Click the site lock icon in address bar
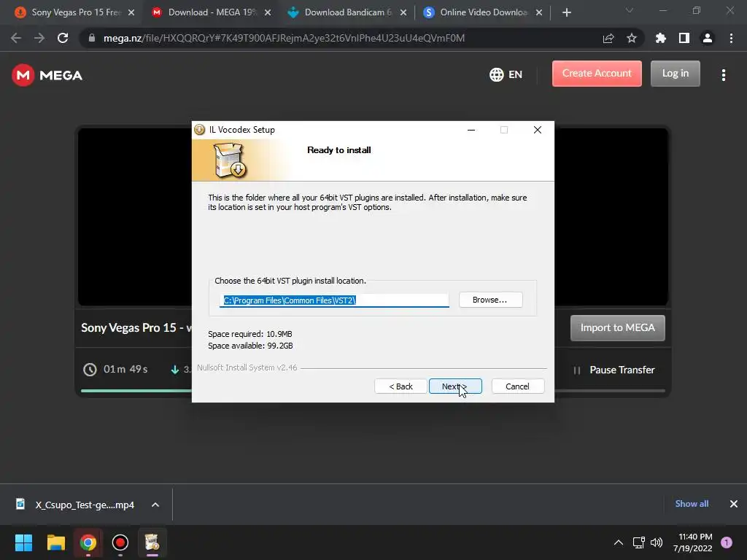Image resolution: width=747 pixels, height=560 pixels. pos(92,38)
